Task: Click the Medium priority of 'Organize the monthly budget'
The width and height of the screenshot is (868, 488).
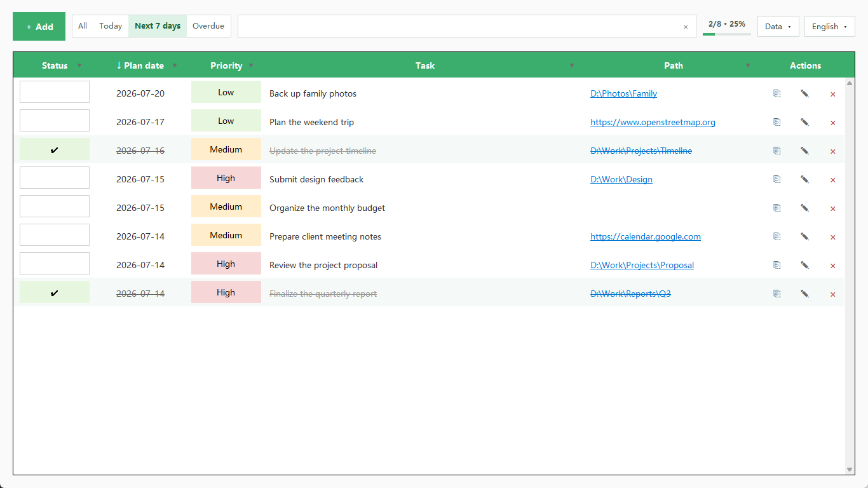Action: click(x=226, y=206)
